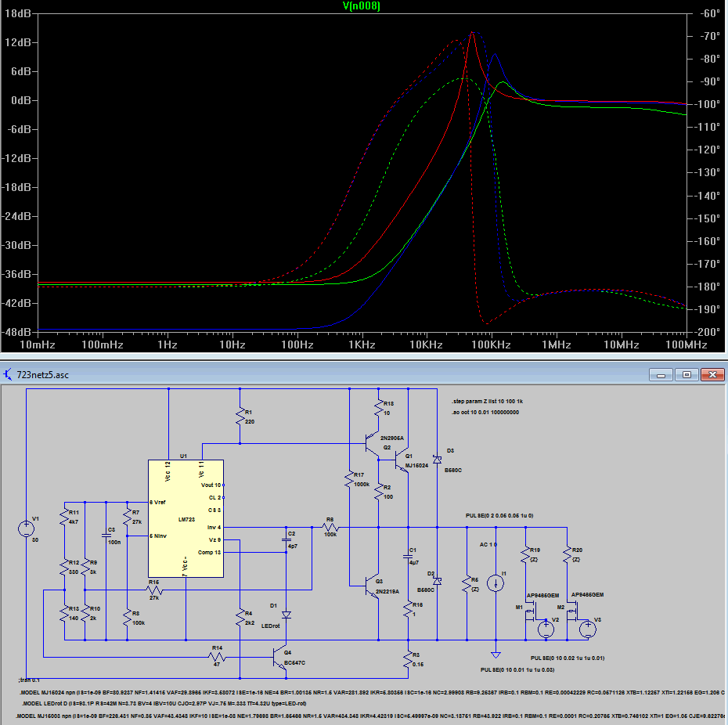Click the V3 pulse source symbol
This screenshot has width=728, height=725.
coord(587,629)
